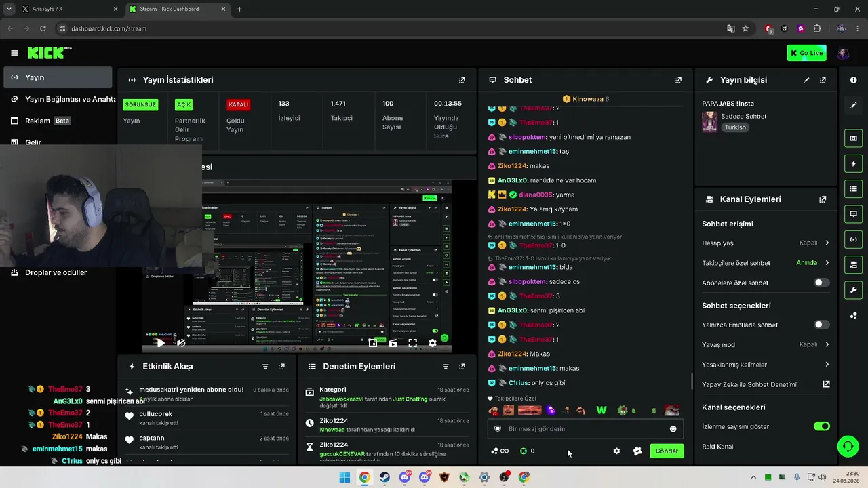Viewport: 868px width, 488px height.
Task: Open the chat identity shield icon in message box
Action: 498,429
